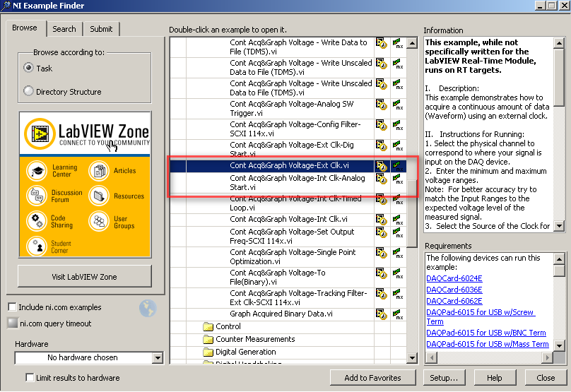The width and height of the screenshot is (571, 392).
Task: Open Code Sharing icon
Action: [37, 221]
